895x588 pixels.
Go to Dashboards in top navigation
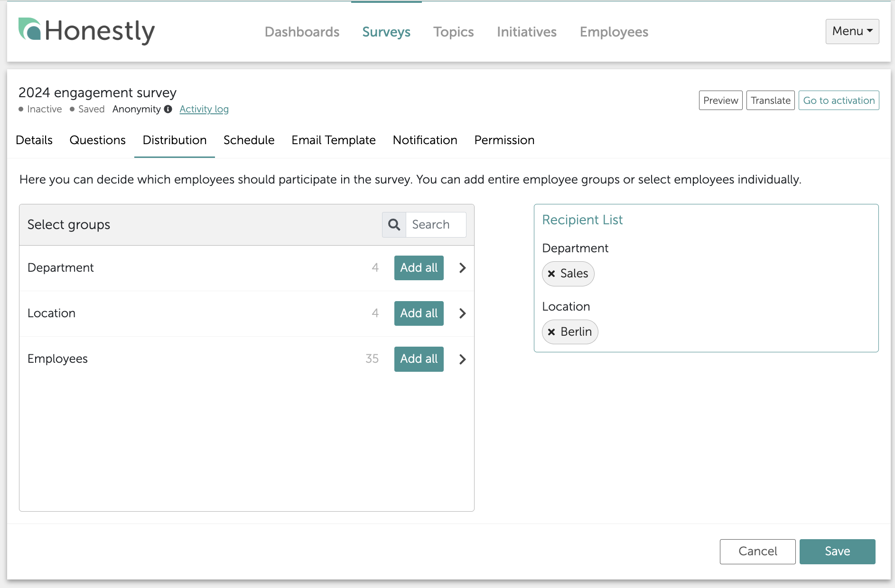pyautogui.click(x=302, y=32)
